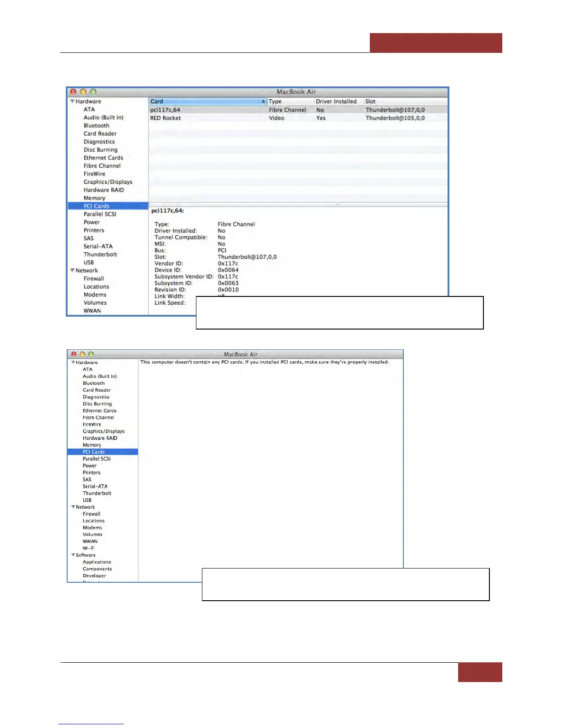Select Memory in window listing RED Rocket
Screen dimensions: 563x728
click(94, 198)
